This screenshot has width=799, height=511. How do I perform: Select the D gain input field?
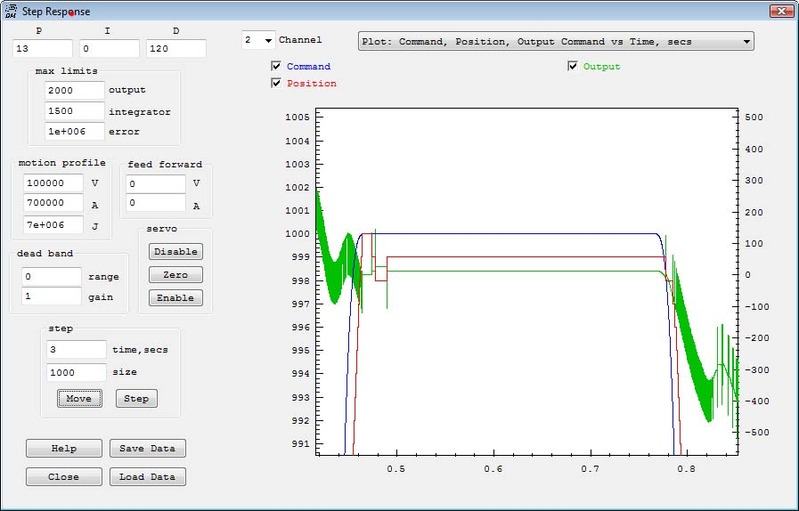coord(176,49)
